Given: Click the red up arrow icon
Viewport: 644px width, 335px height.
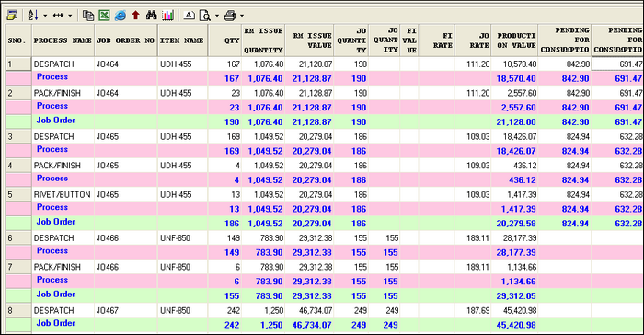Looking at the screenshot, I should click(135, 16).
